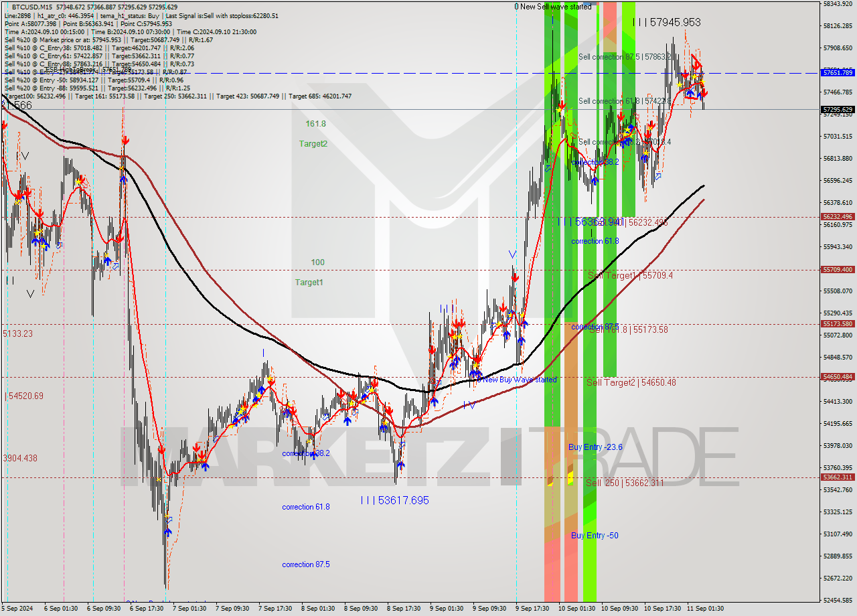Click the 54520.69 label at left edge
The image size is (857, 616).
pos(24,396)
